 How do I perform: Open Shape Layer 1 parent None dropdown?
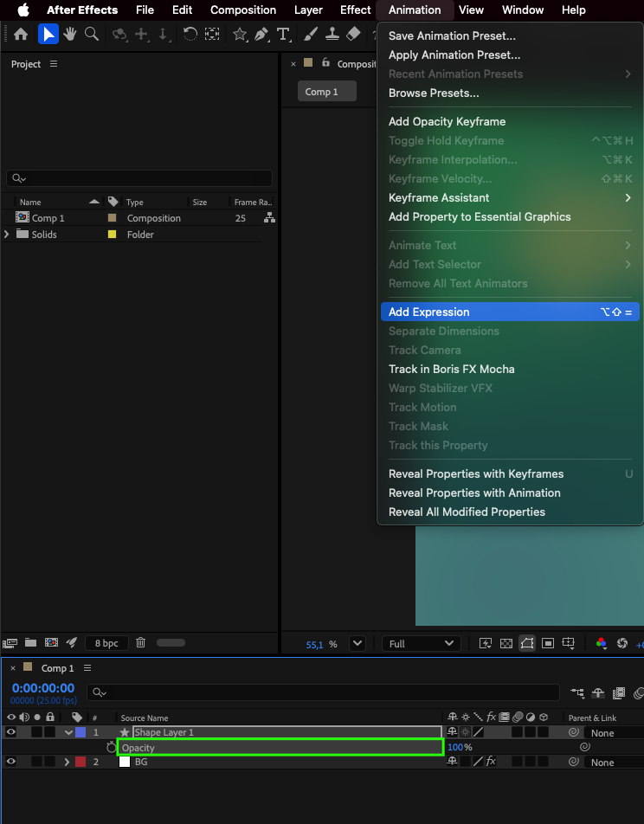[614, 732]
